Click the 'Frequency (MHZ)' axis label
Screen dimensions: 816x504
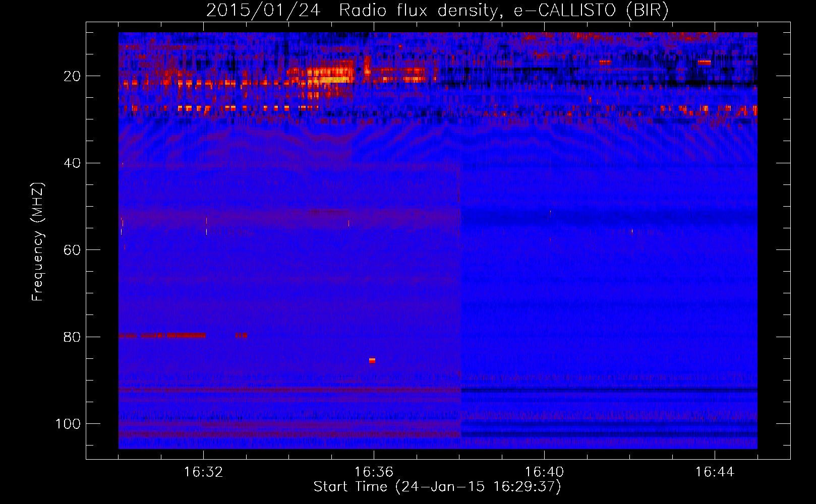[x=38, y=242]
